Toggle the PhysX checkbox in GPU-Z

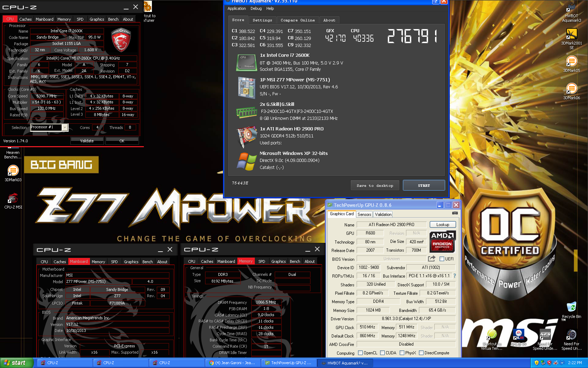click(x=402, y=353)
